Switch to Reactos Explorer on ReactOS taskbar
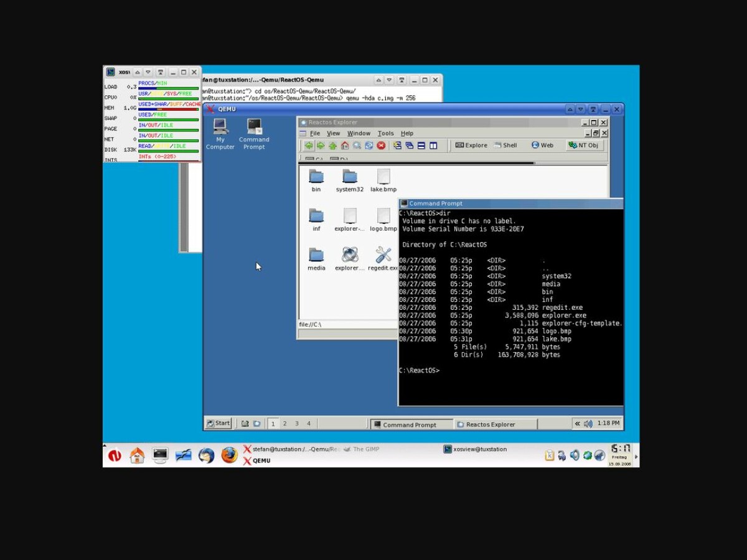The height and width of the screenshot is (560, 747). [x=495, y=424]
